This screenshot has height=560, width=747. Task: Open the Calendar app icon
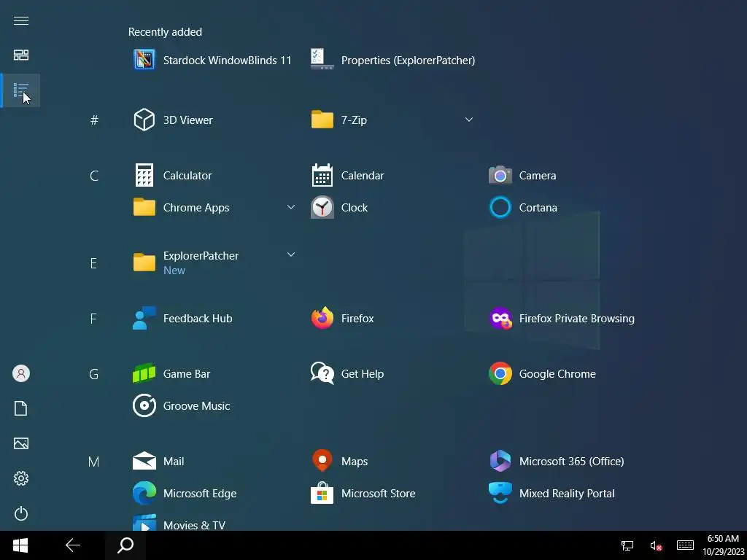coord(322,175)
